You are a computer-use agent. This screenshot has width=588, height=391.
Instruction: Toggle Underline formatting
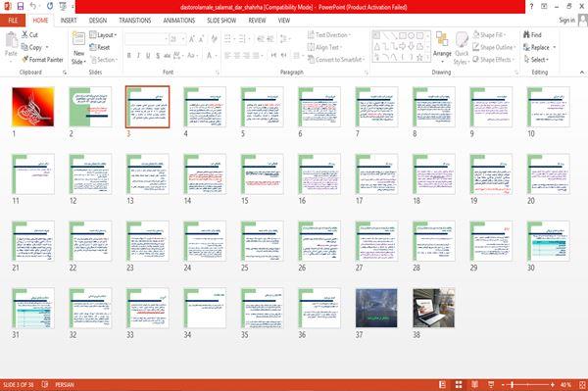[x=148, y=56]
